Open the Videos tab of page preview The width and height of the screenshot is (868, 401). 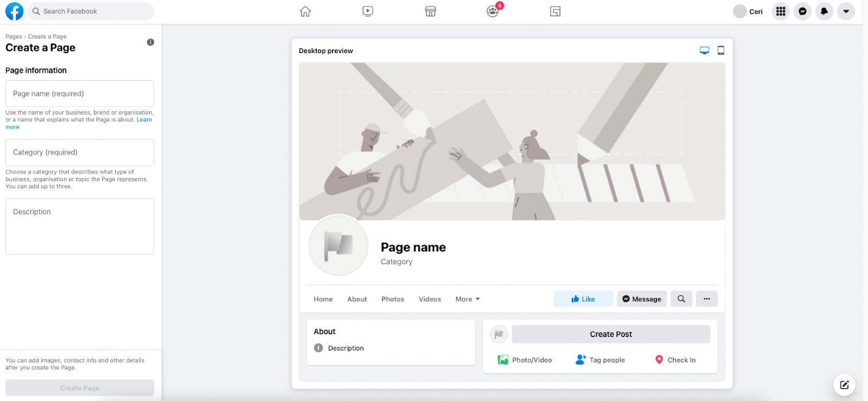[430, 299]
